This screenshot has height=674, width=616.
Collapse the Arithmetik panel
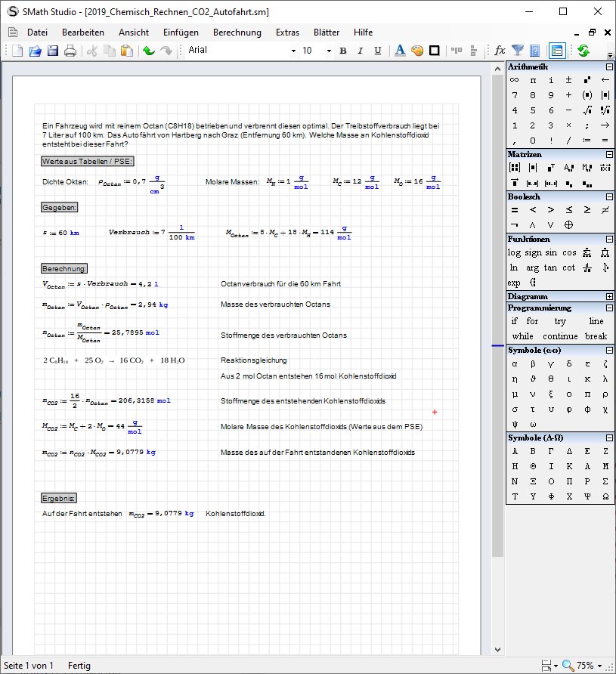click(609, 66)
